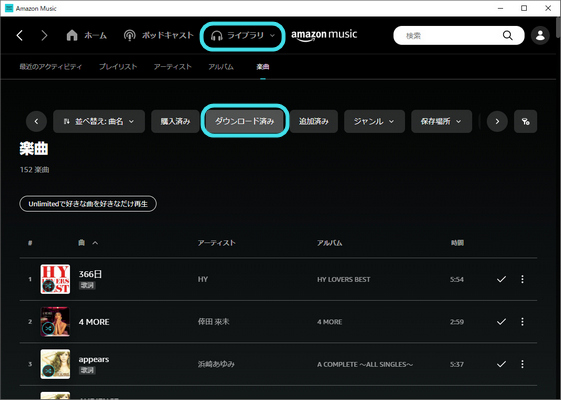Click the filter reset icon button

point(525,121)
